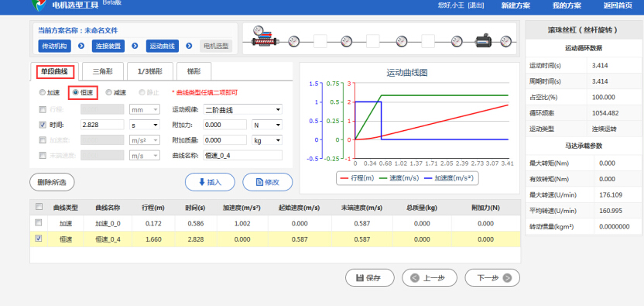Open the time unit dropdown showing s

(x=145, y=125)
